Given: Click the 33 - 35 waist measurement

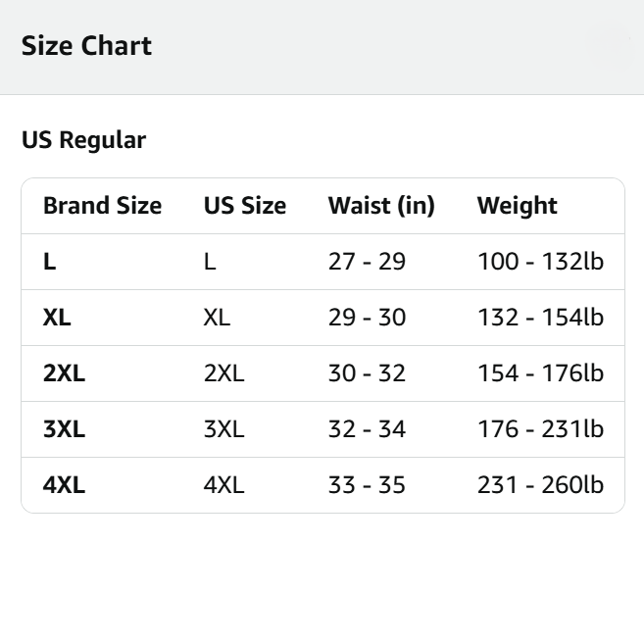Looking at the screenshot, I should coord(367,485).
